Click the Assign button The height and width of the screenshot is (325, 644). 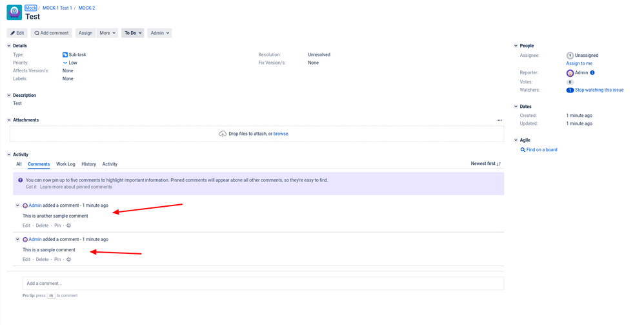[85, 33]
